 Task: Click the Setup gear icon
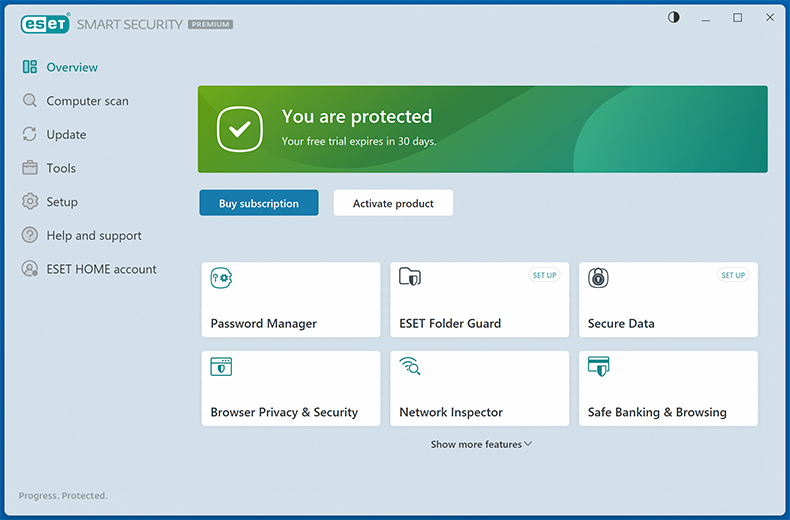[x=30, y=202]
